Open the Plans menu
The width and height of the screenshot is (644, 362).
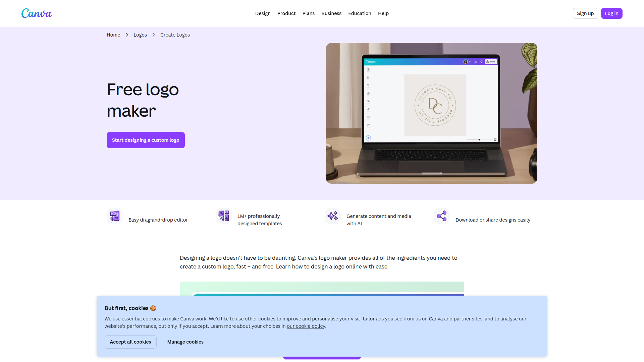tap(309, 13)
